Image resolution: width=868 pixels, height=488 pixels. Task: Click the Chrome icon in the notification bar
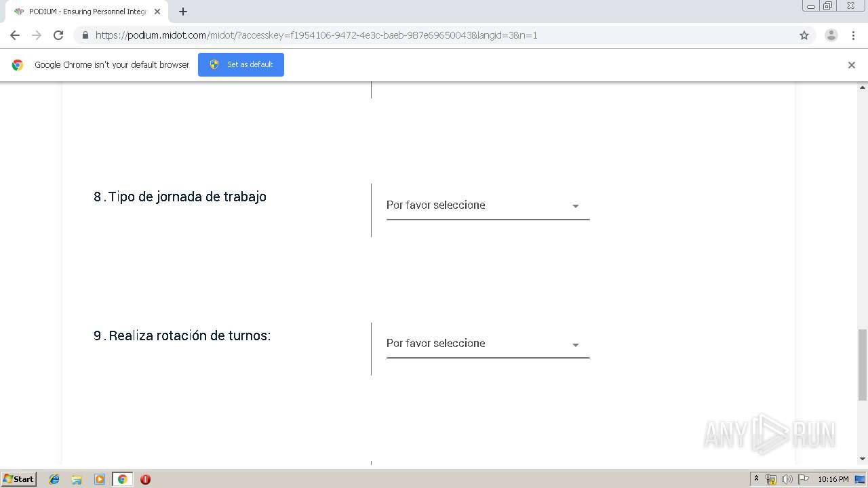coord(18,65)
